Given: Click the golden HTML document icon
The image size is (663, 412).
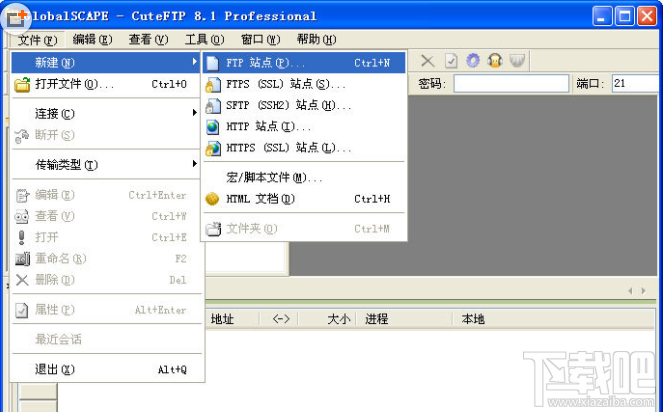Looking at the screenshot, I should 212,199.
